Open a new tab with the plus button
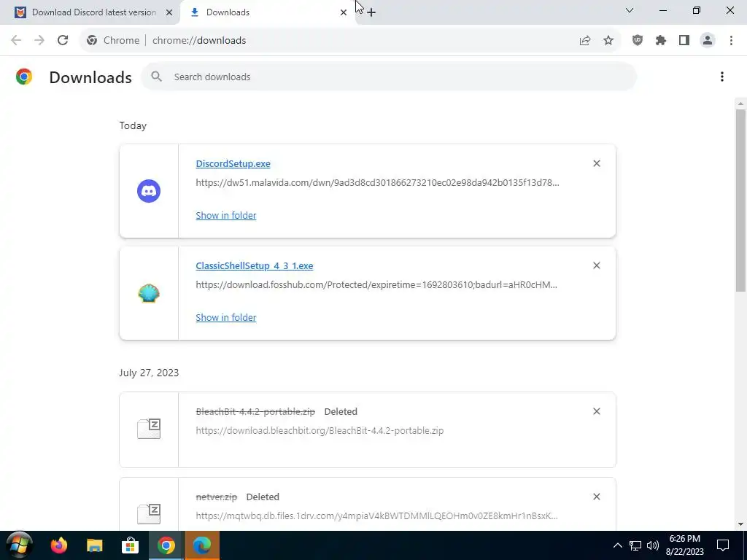The height and width of the screenshot is (560, 747). (x=371, y=12)
